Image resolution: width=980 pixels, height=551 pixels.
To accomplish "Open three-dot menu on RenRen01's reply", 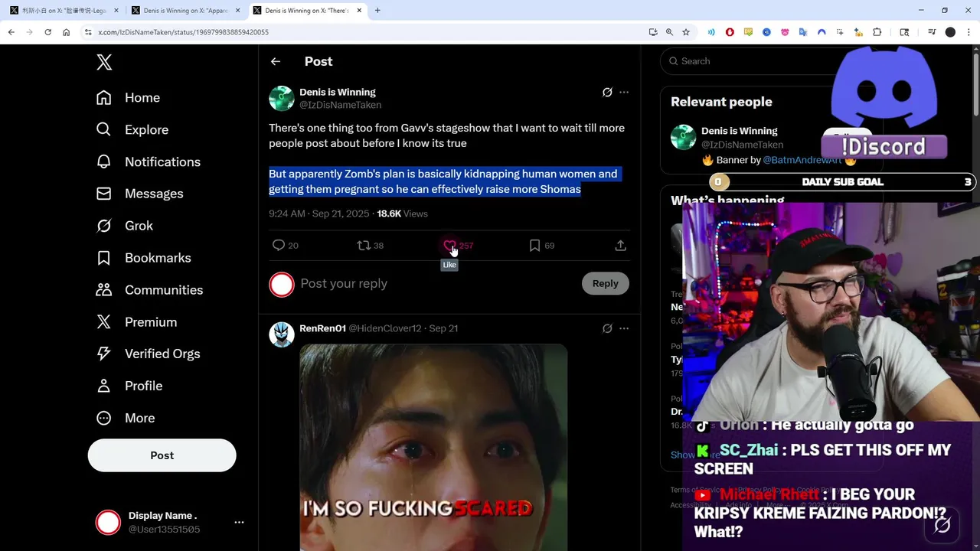I will [x=624, y=328].
